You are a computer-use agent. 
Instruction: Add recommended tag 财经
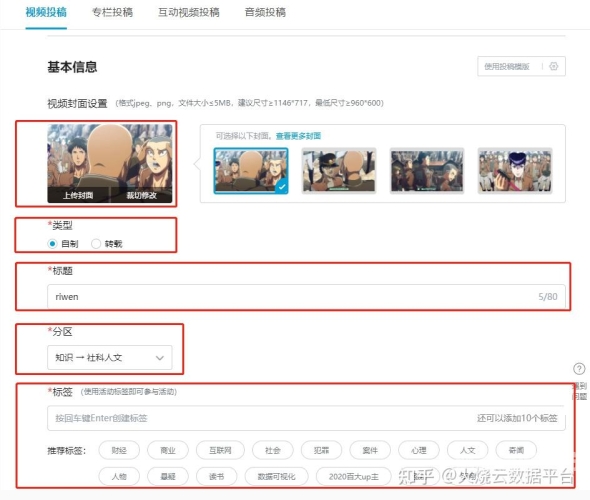[119, 450]
